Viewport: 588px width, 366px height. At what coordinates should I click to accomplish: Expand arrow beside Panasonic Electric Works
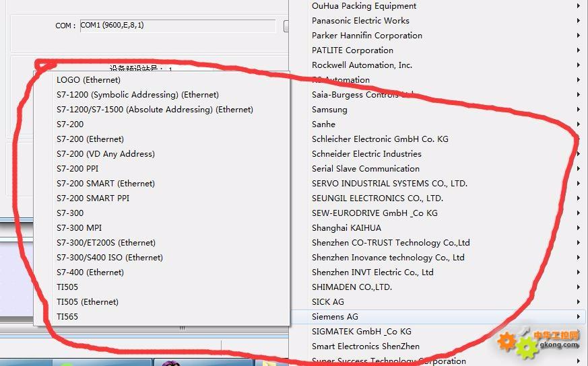pos(579,21)
